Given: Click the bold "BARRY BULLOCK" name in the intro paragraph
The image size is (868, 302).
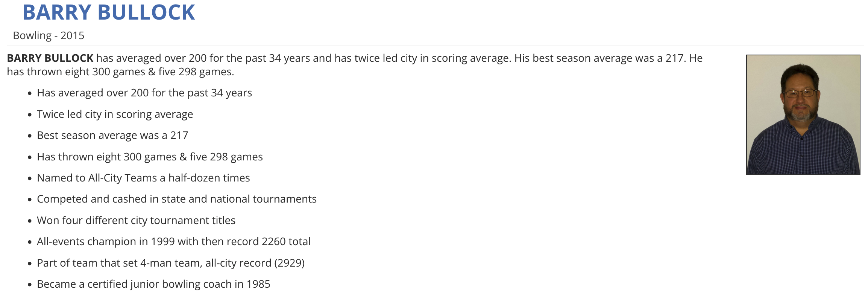Looking at the screenshot, I should click(x=50, y=58).
